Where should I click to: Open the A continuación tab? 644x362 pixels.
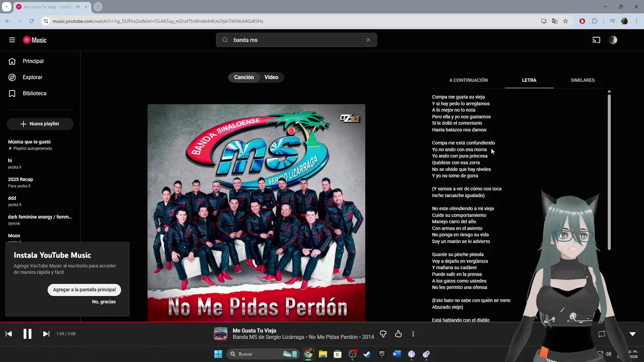(x=468, y=80)
